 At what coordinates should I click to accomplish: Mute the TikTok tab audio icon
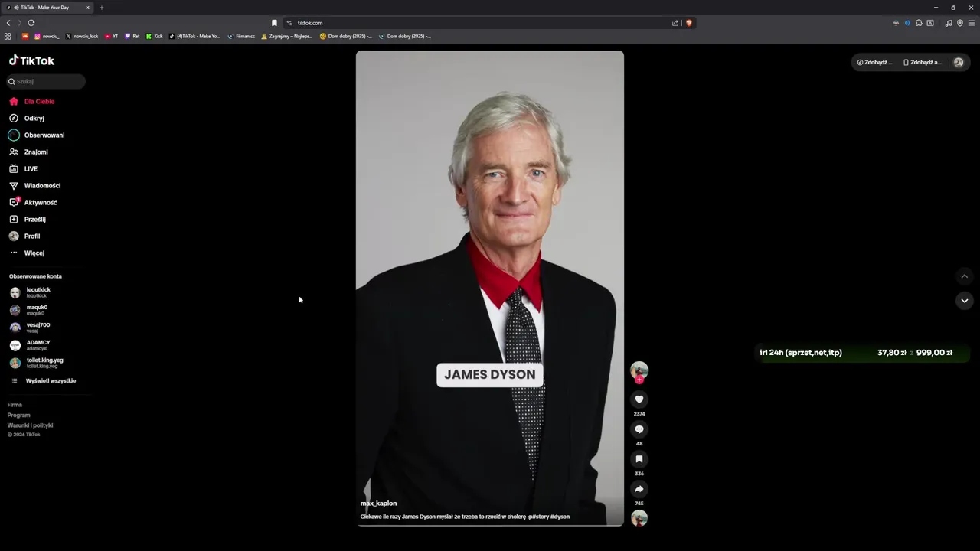[16, 8]
